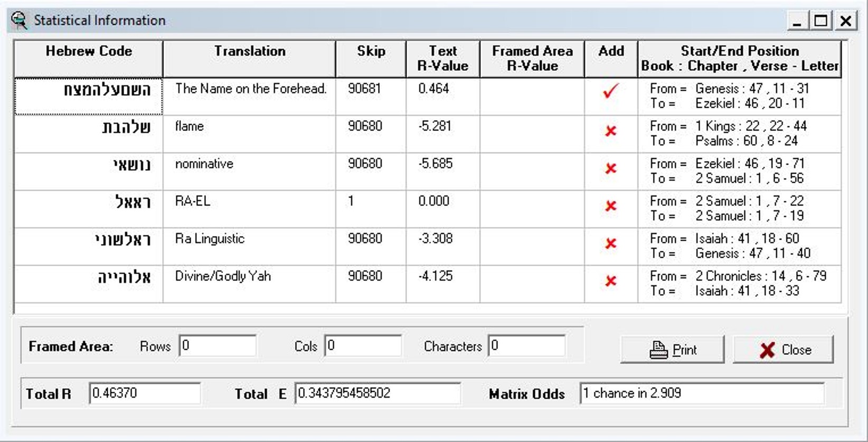The width and height of the screenshot is (868, 442).
Task: Click the position "2 Samuel : 1 , 7 - 22"
Action: tap(750, 201)
